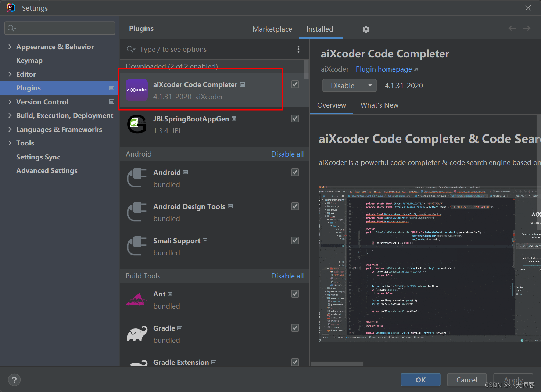Screen dimensions: 541x392
Task: Uncheck the JBLSpringBootAppGen plugin
Action: pos(295,119)
